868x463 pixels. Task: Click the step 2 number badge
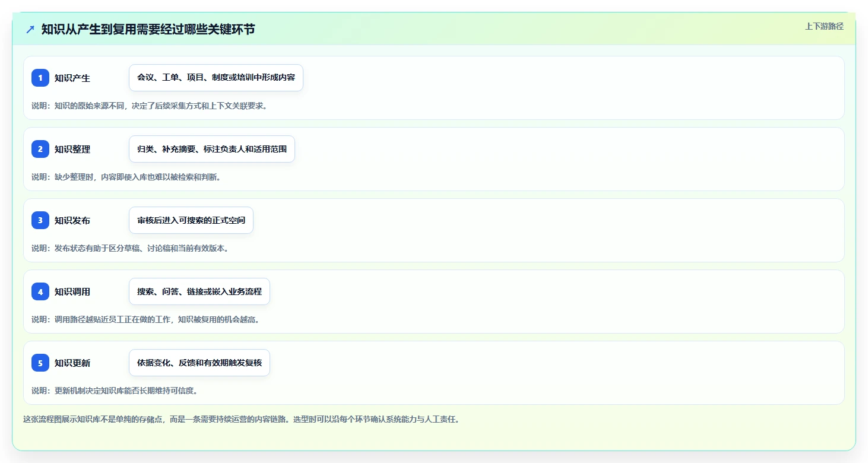40,149
